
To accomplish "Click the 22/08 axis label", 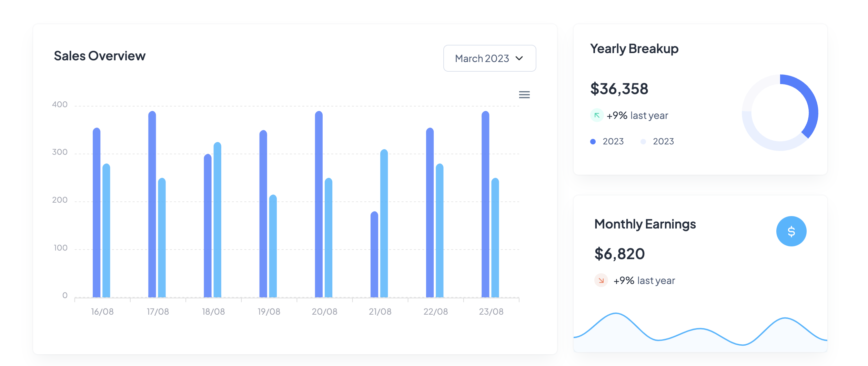I will pyautogui.click(x=436, y=312).
